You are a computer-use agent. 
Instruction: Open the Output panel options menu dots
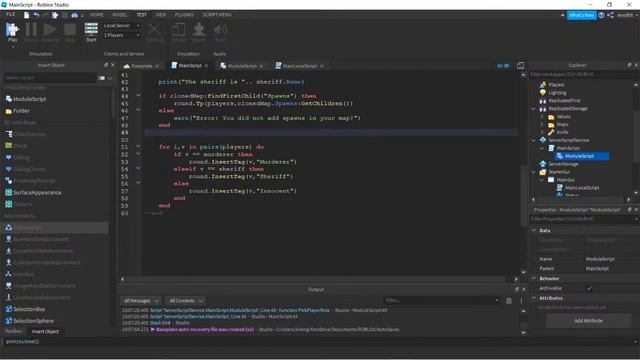[x=521, y=301]
